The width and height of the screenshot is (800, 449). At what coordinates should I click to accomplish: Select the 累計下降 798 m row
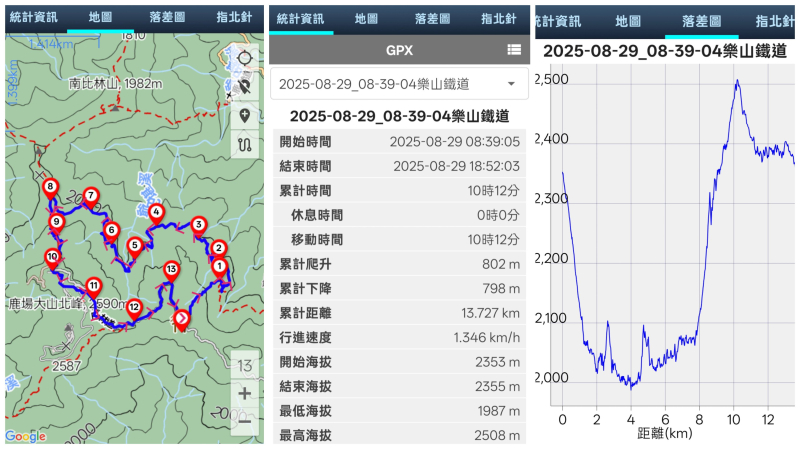pos(399,288)
